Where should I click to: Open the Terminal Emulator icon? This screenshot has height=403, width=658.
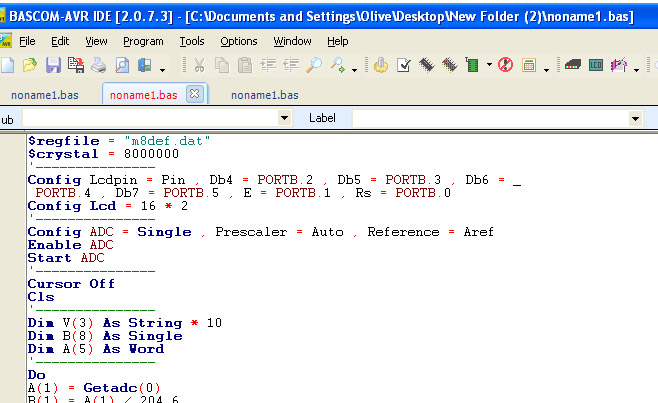(x=572, y=65)
